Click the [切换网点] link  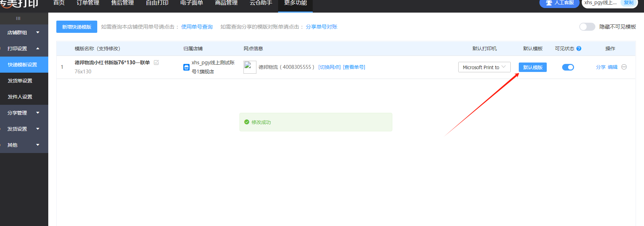tap(330, 67)
